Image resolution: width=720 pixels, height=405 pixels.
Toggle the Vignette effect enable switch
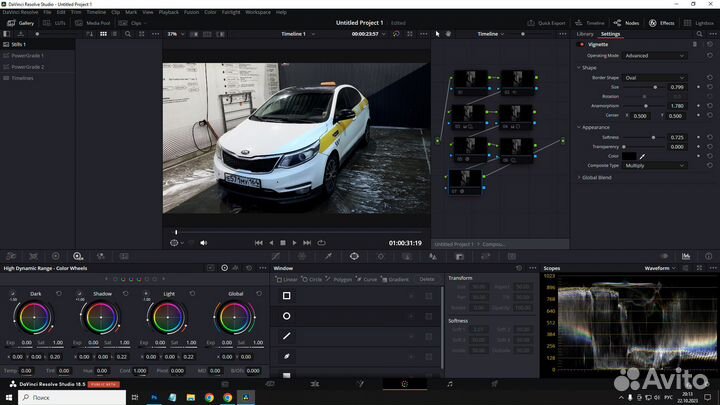(583, 44)
